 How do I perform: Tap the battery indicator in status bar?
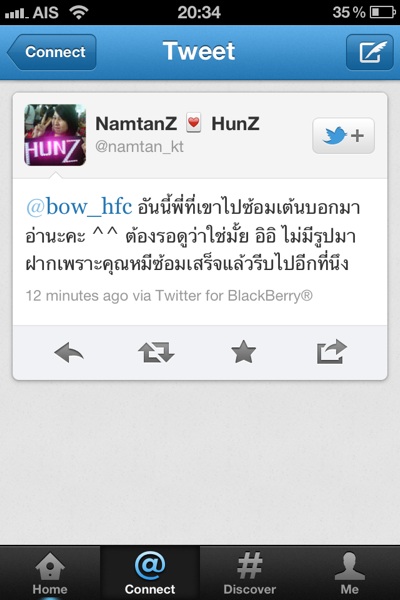point(383,12)
